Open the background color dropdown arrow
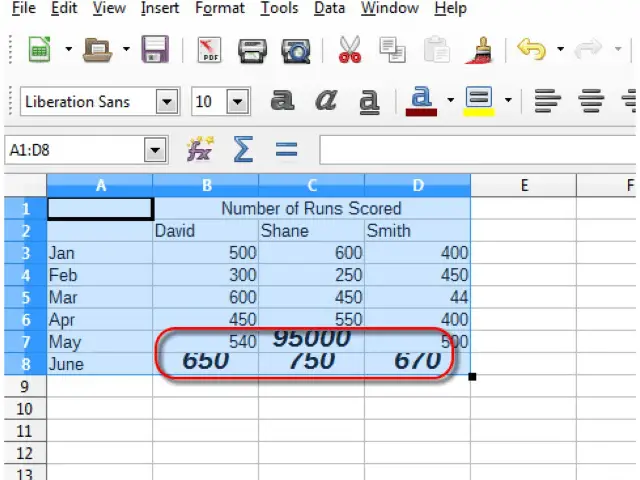 pyautogui.click(x=508, y=100)
